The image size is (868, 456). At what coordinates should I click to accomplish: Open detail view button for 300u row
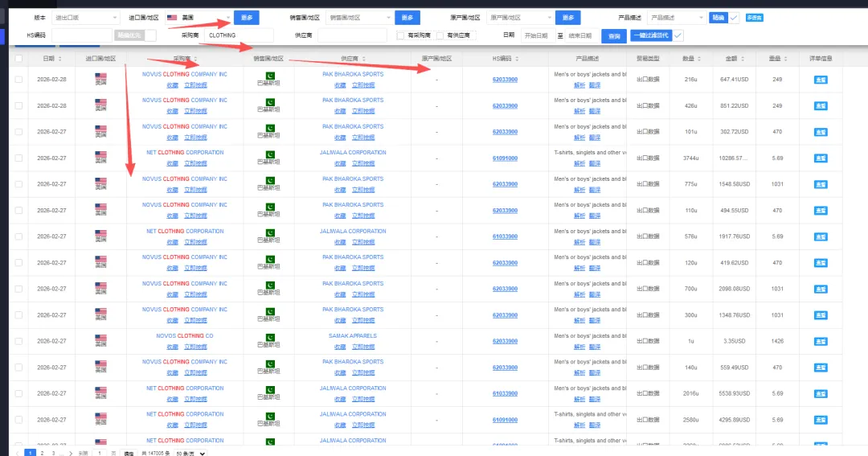coord(821,315)
